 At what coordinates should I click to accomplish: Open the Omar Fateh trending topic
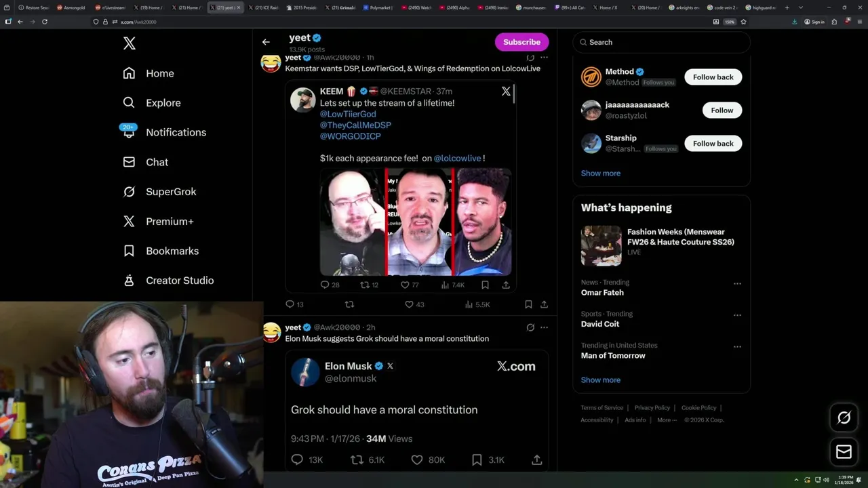coord(602,293)
